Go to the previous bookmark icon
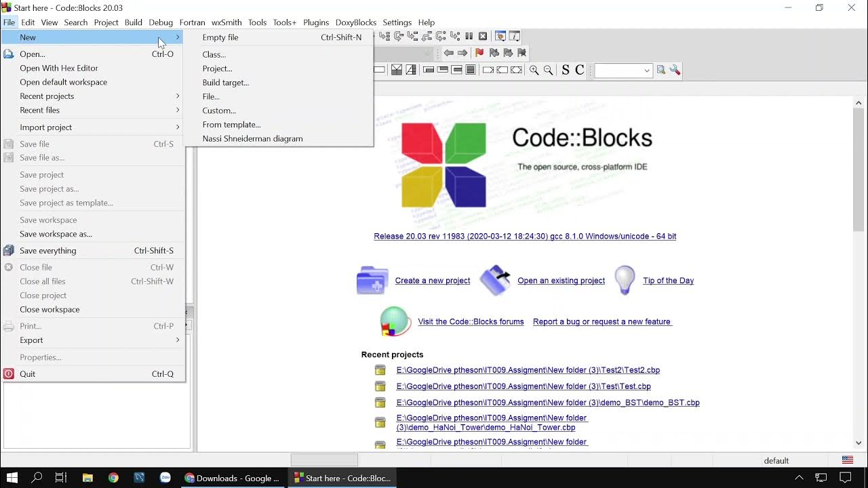 tap(494, 52)
